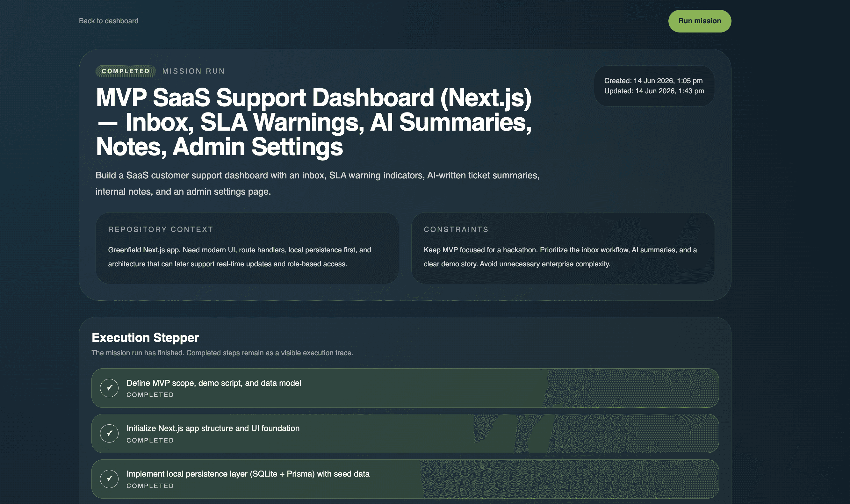This screenshot has height=504, width=850.
Task: Start the mission with Run mission button
Action: pos(699,21)
